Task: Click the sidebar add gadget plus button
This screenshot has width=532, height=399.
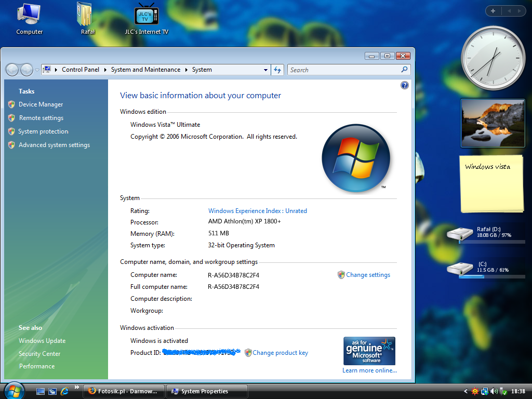Action: (x=493, y=11)
